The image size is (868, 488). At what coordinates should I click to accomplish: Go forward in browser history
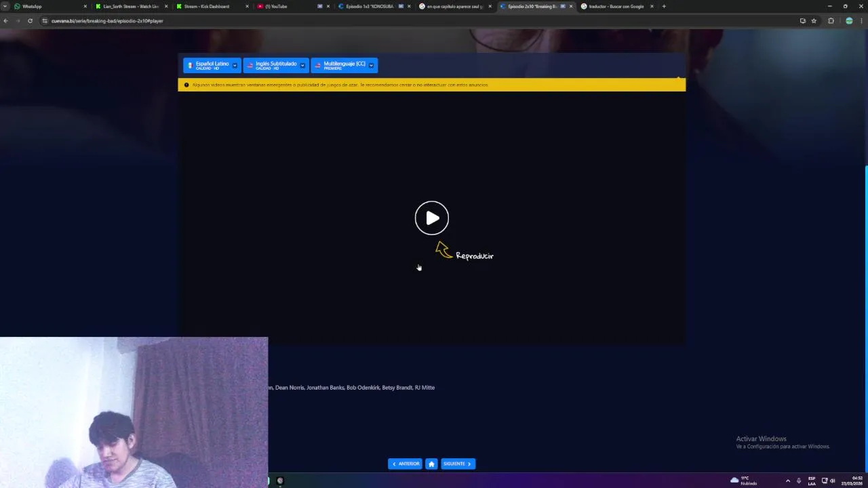click(x=18, y=20)
